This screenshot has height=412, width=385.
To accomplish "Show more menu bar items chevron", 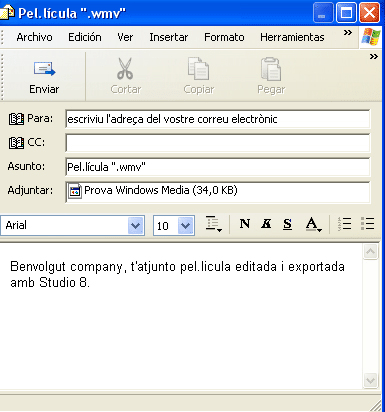I will pos(348,33).
